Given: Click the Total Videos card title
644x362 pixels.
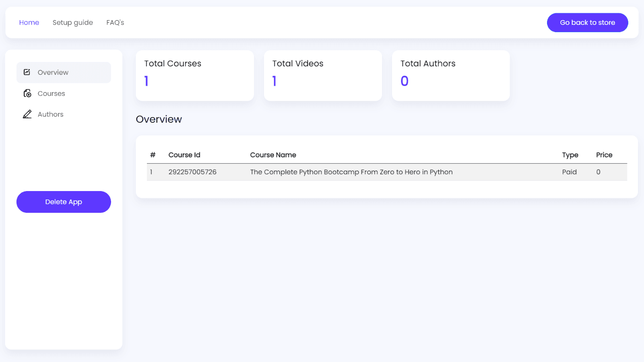Looking at the screenshot, I should [x=297, y=64].
